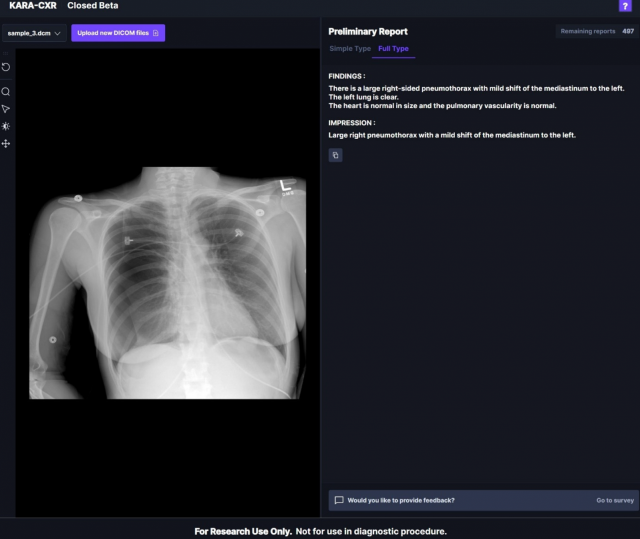Screen dimensions: 640x539
Task: Click the reset/rotate view icon
Action: coord(6,67)
